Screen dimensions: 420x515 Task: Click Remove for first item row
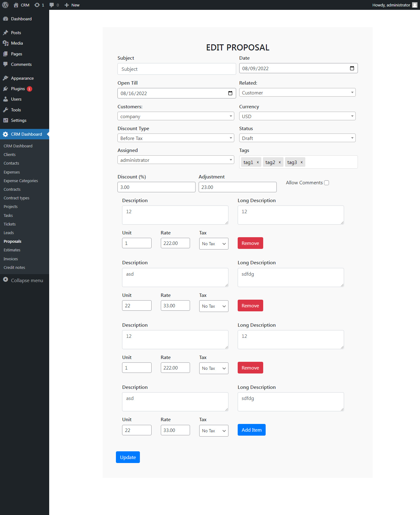(x=250, y=243)
